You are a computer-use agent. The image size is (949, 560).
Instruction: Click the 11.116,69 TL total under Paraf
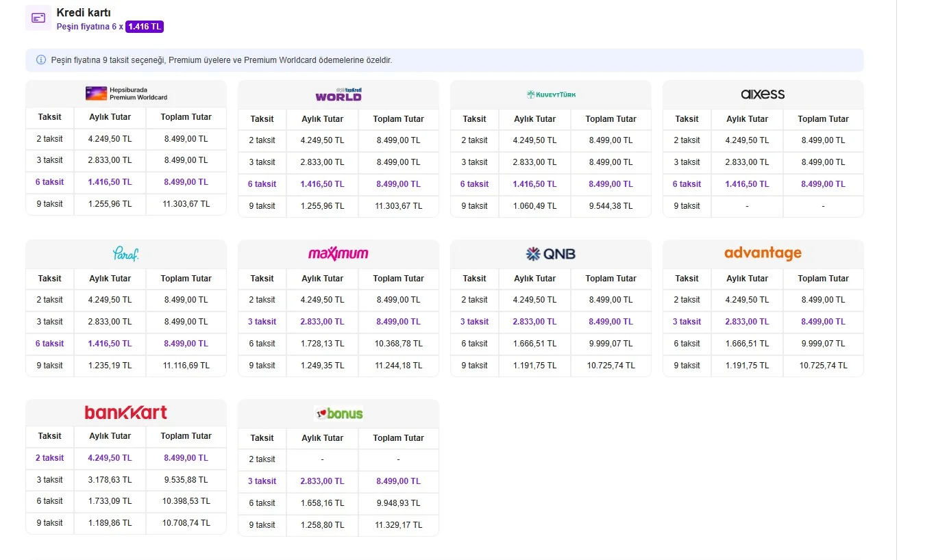(186, 366)
